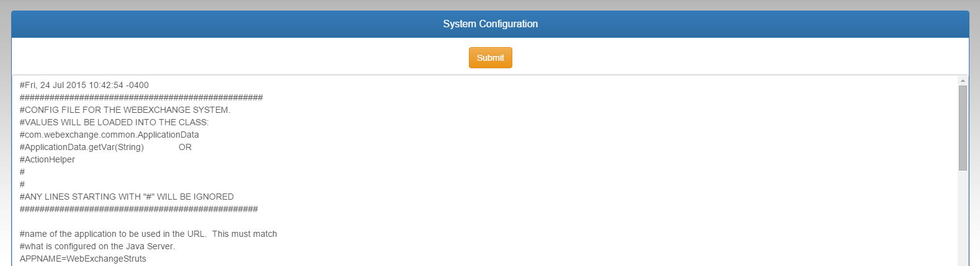Click "#what is configured on the Java Server."
Image resolution: width=980 pixels, height=266 pixels.
97,246
